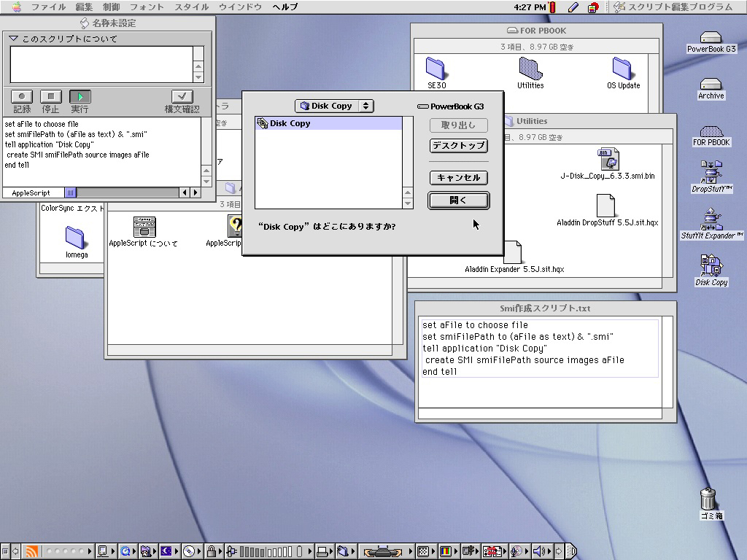Image resolution: width=747 pixels, height=560 pixels.
Task: Open the Apple menu
Action: (x=17, y=7)
